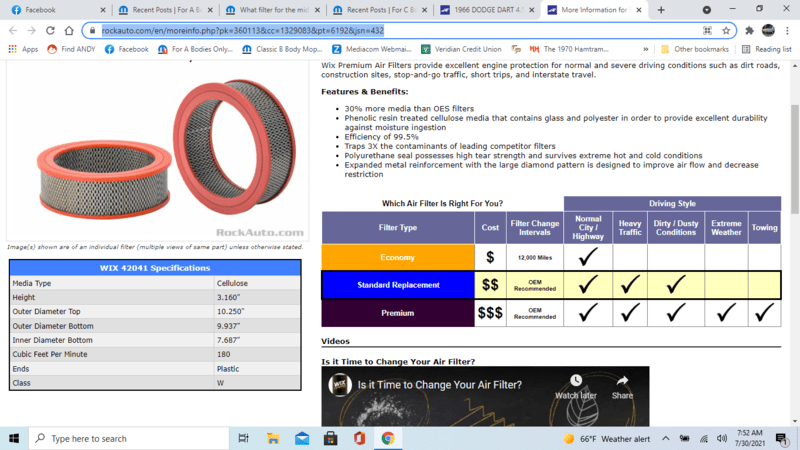This screenshot has width=800, height=450.
Task: Expand the overflow bookmarks chevron
Action: click(646, 49)
